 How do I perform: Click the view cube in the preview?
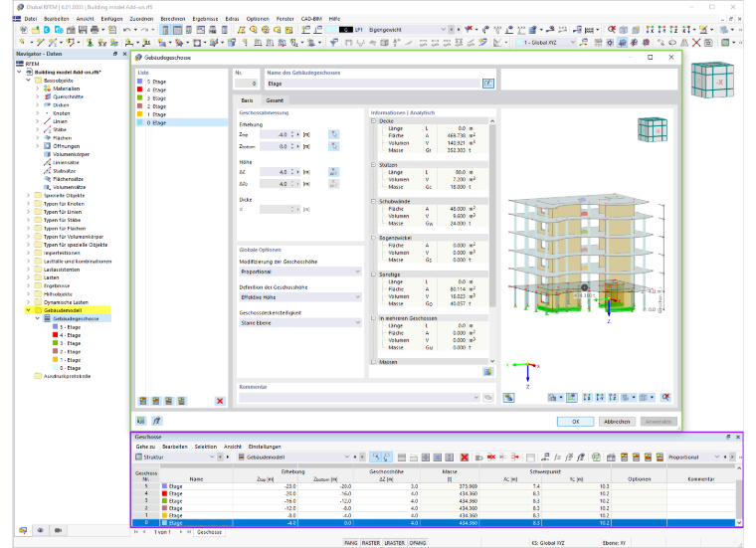653,129
